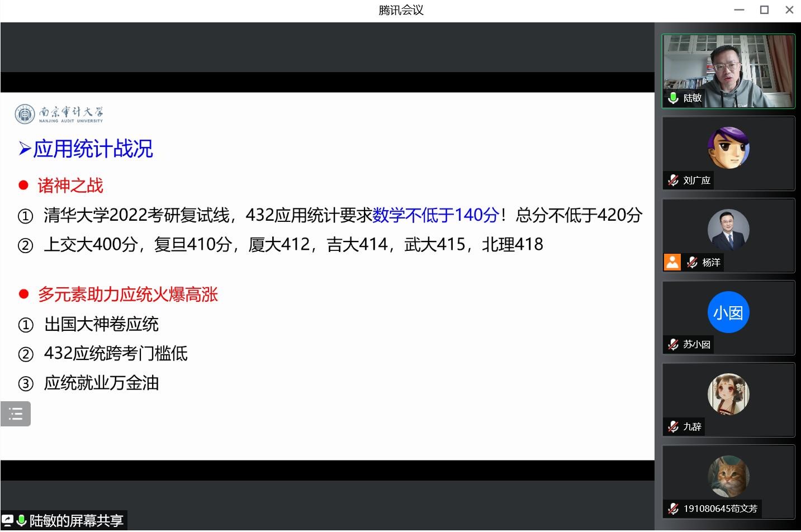Select 杨洋's portrait avatar
Image resolution: width=801 pixels, height=532 pixels.
point(728,230)
